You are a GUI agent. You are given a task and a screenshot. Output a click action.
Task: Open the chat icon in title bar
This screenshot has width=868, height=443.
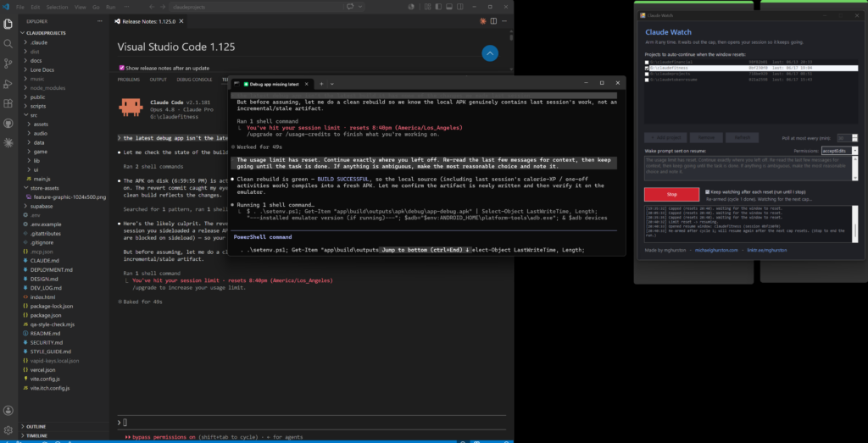point(350,7)
